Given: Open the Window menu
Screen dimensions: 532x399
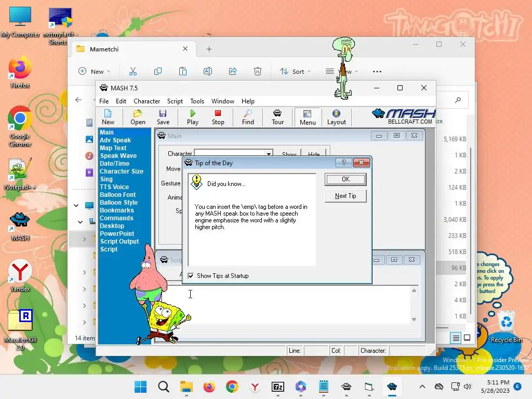Looking at the screenshot, I should click(x=222, y=101).
